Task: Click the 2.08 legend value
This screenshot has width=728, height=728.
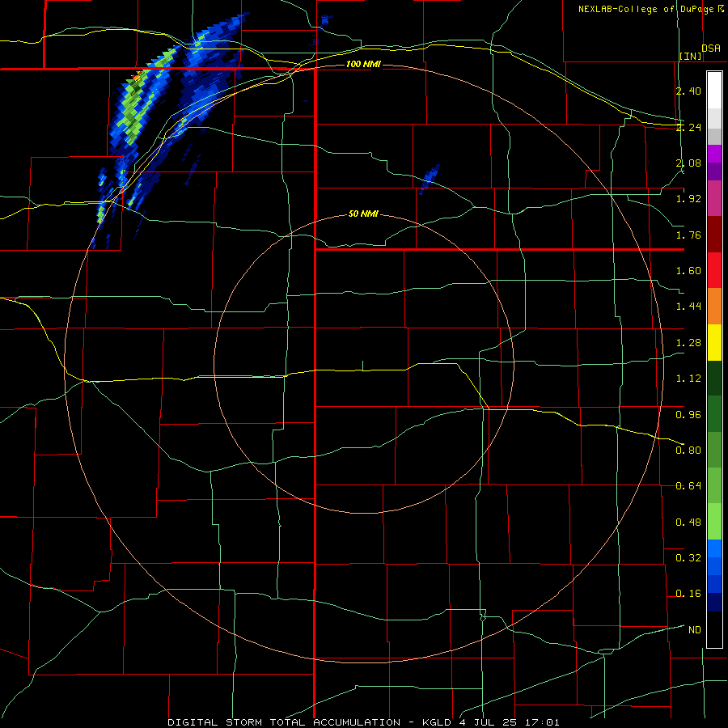Action: pos(688,163)
